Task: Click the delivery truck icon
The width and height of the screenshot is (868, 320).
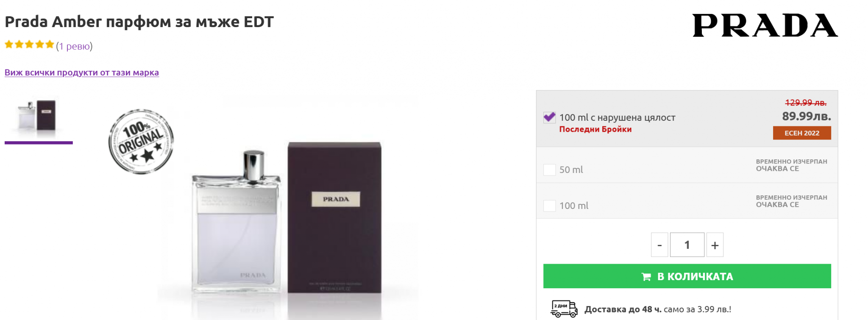Action: 564,309
